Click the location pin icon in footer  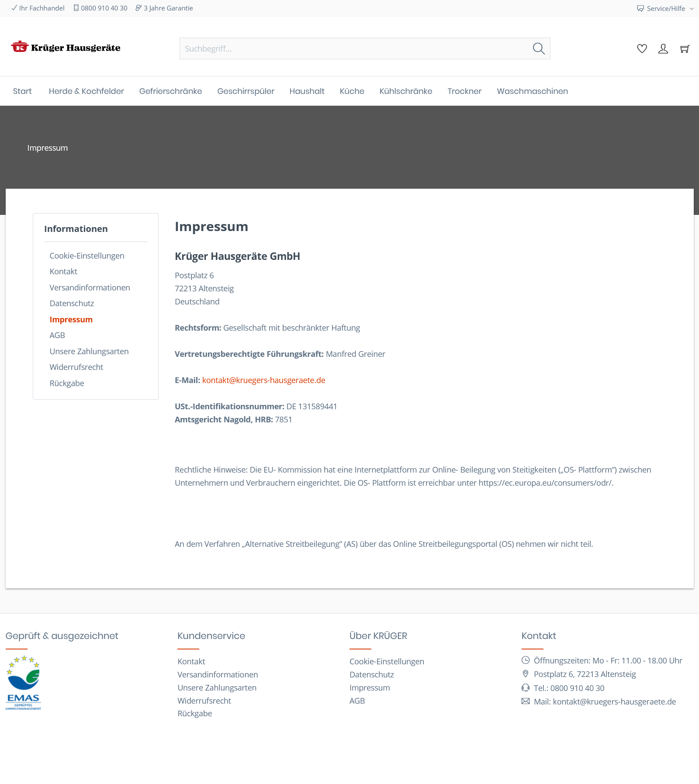[x=526, y=674]
